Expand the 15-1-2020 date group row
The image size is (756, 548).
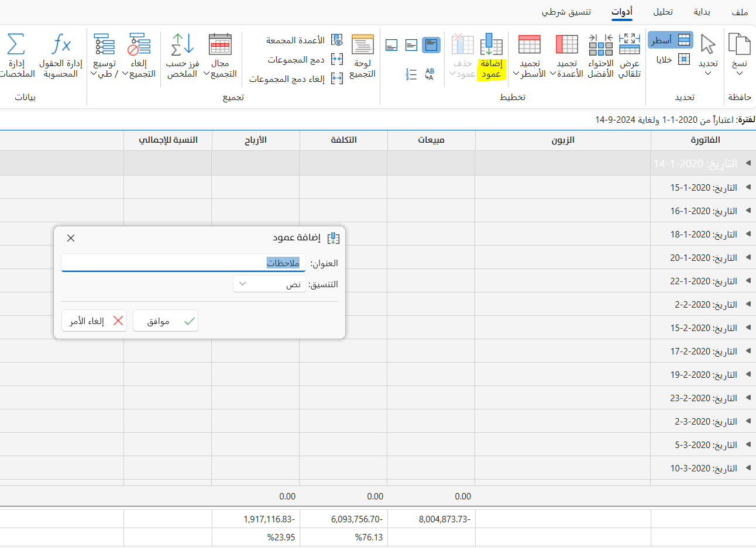pos(748,188)
